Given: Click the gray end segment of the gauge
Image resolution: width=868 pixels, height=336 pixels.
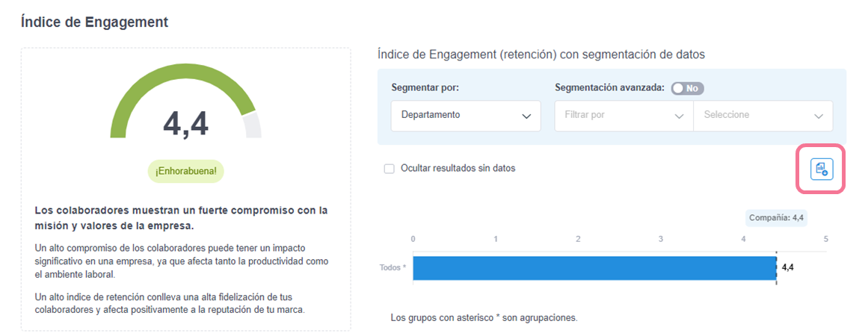Looking at the screenshot, I should (x=253, y=125).
